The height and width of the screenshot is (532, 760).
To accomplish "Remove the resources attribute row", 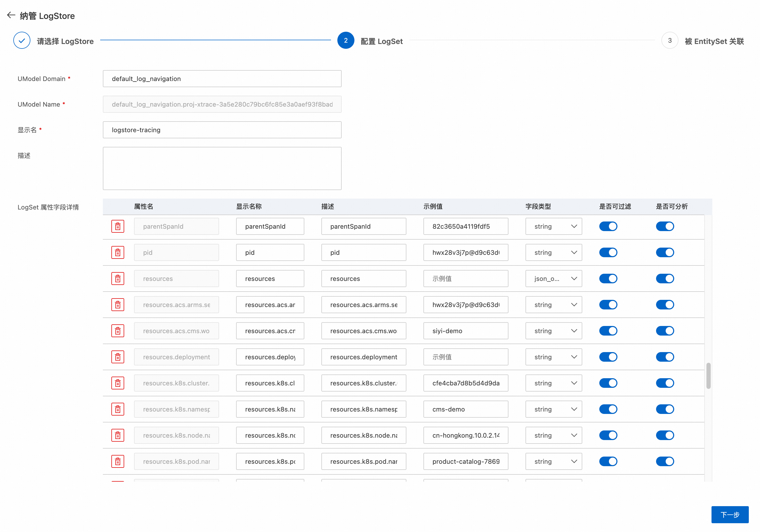I will click(x=118, y=279).
